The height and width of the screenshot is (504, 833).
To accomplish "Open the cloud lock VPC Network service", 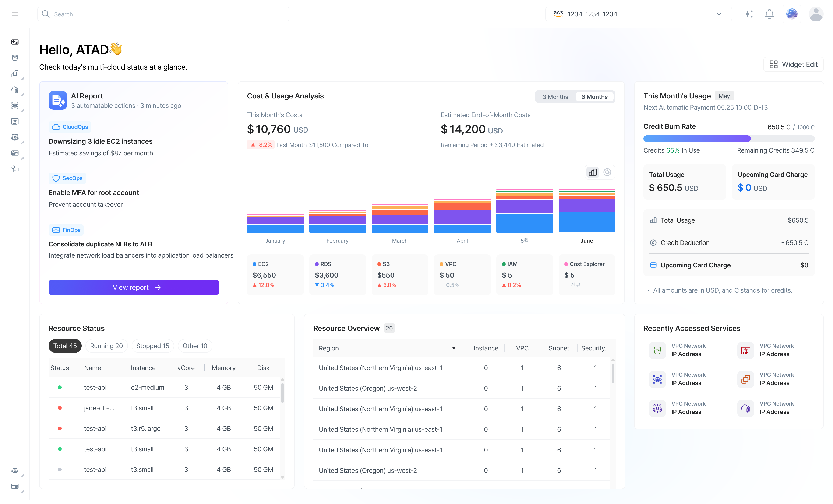I will pos(745,408).
